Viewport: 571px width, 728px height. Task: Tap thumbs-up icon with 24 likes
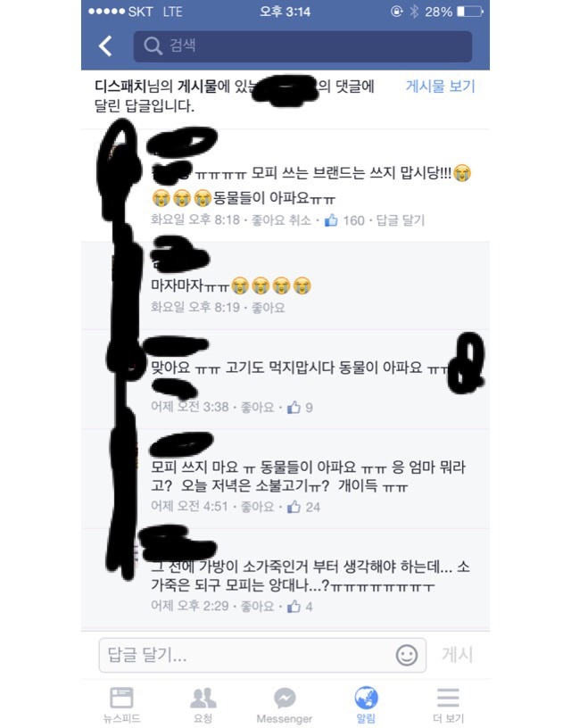[x=294, y=507]
